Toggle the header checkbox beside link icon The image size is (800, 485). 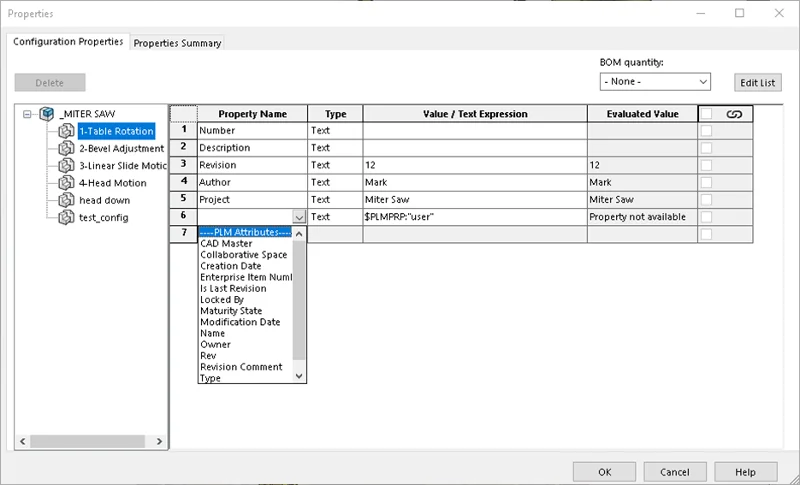707,114
